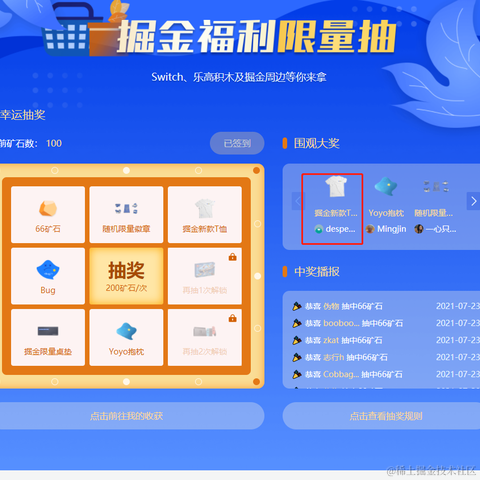480x480 pixels.
Task: Click the party icon beside zkat row
Action: 297,340
